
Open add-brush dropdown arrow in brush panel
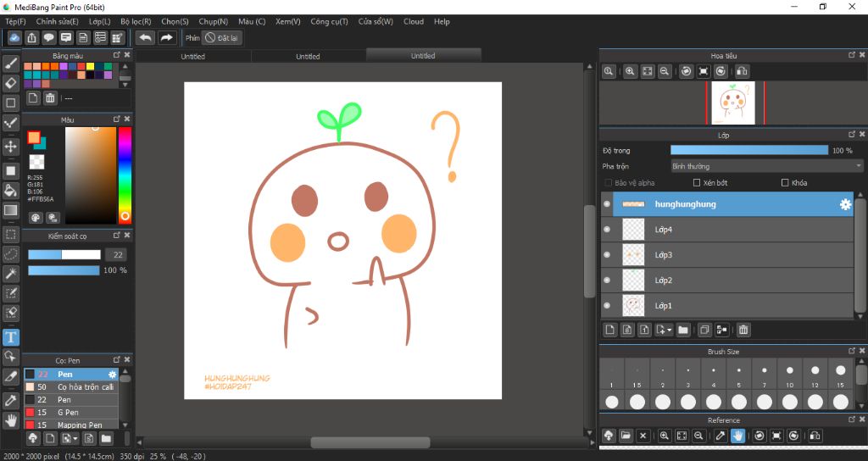(x=75, y=439)
